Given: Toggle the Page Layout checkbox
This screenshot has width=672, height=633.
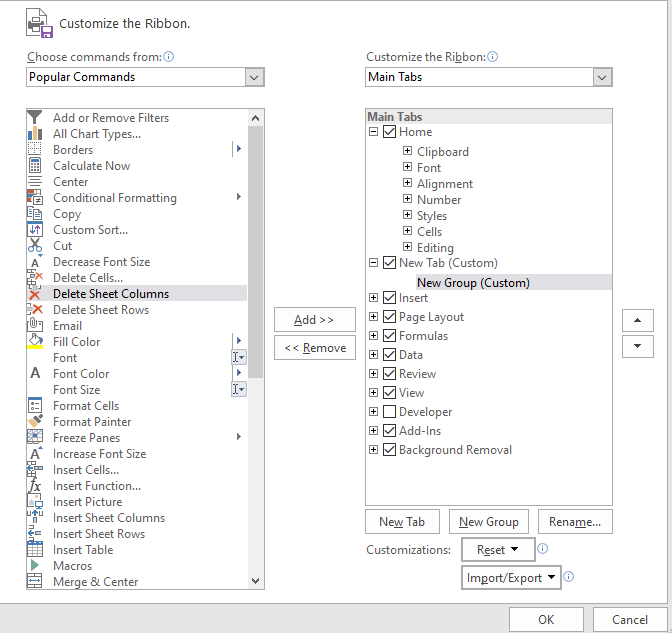Looking at the screenshot, I should click(389, 316).
